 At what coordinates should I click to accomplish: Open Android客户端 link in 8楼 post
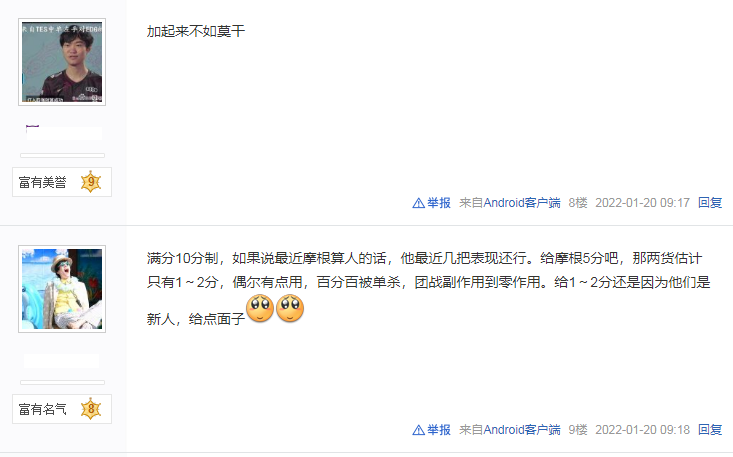[x=522, y=203]
